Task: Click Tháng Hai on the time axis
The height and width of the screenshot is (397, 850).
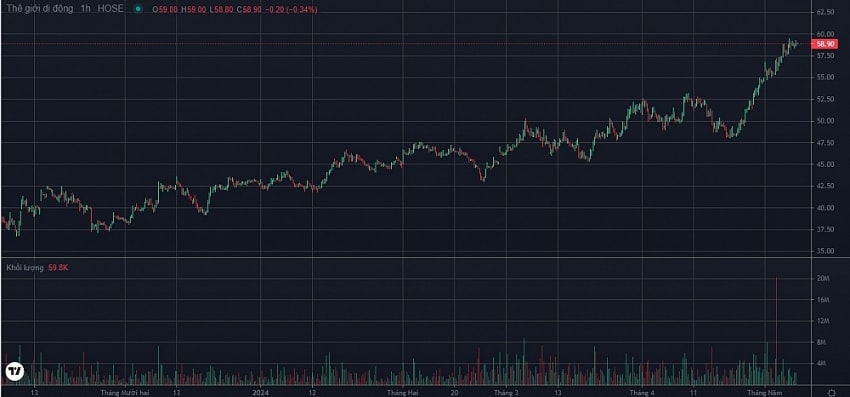Action: (x=402, y=392)
